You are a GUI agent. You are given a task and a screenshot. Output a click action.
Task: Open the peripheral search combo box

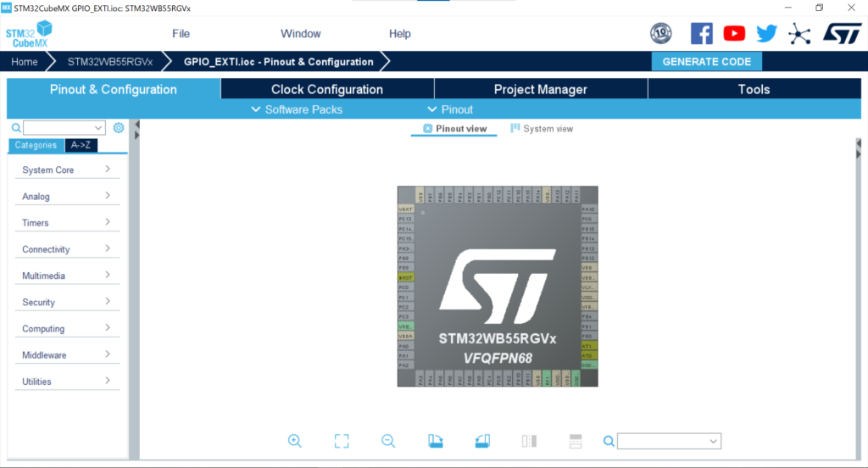pos(64,128)
